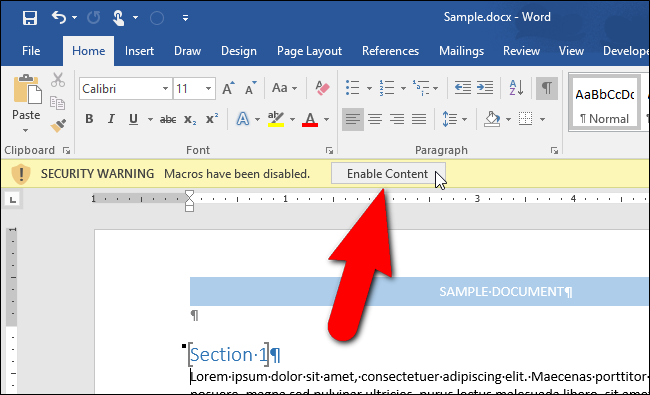The width and height of the screenshot is (650, 395).
Task: Open the Clipboard pane launcher
Action: tap(66, 151)
